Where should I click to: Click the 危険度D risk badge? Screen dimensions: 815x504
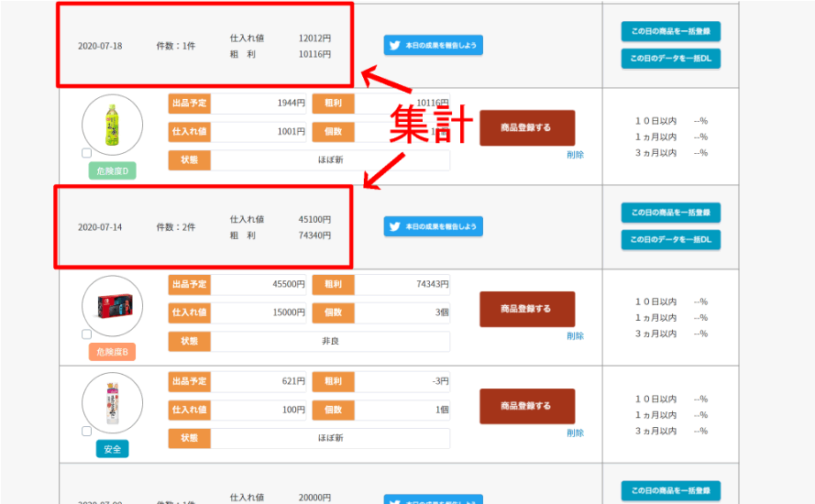click(x=112, y=171)
